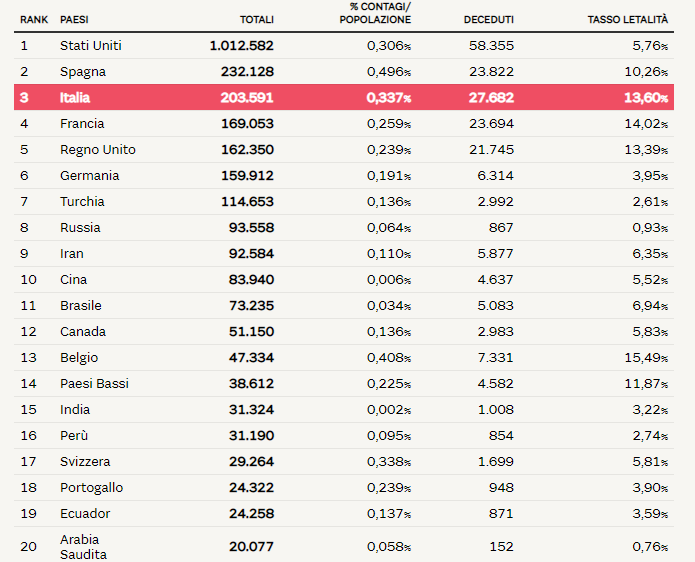This screenshot has height=562, width=695.
Task: Click the TASSO LETALITÀ column header
Action: pos(628,20)
